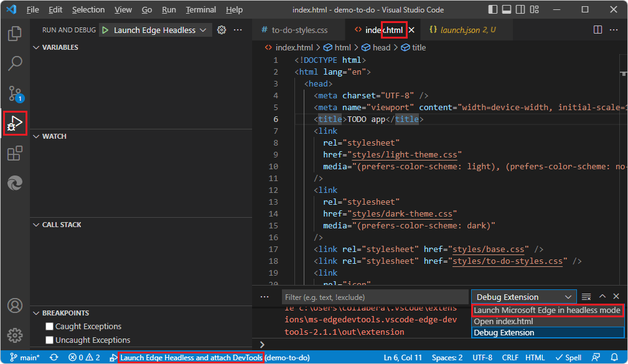Click the Explorer icon in activity bar
The image size is (628, 364).
click(14, 33)
